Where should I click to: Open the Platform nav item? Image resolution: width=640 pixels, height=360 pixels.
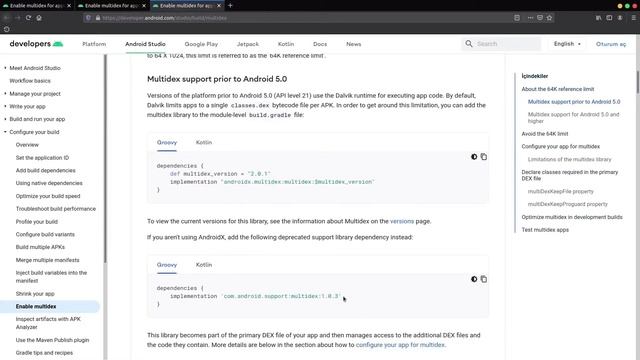click(x=94, y=44)
